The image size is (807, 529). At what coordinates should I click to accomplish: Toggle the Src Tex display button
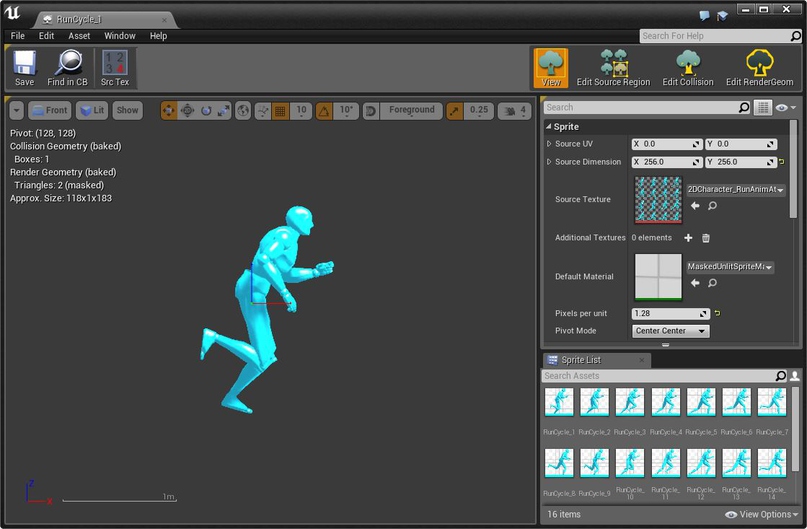pos(115,68)
